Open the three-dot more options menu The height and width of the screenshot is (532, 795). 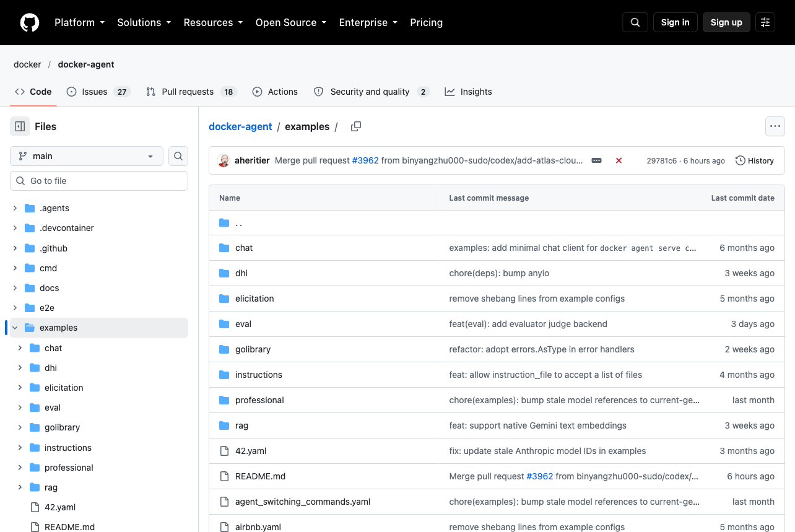click(775, 126)
